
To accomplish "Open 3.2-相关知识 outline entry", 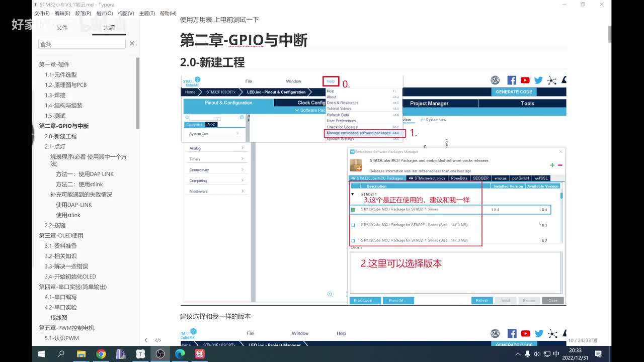I will (x=60, y=256).
